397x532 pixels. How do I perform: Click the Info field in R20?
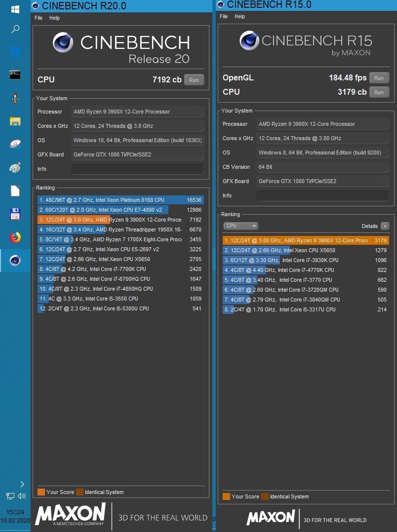pyautogui.click(x=137, y=169)
